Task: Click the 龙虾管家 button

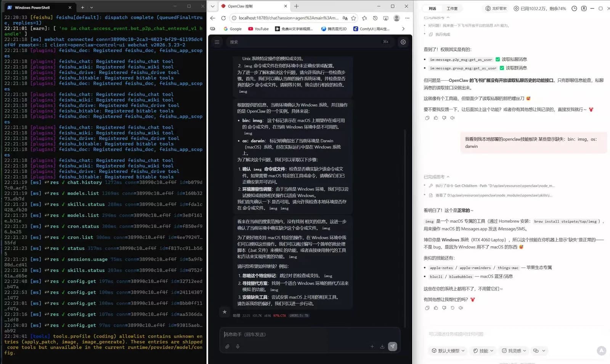Action: point(496,8)
